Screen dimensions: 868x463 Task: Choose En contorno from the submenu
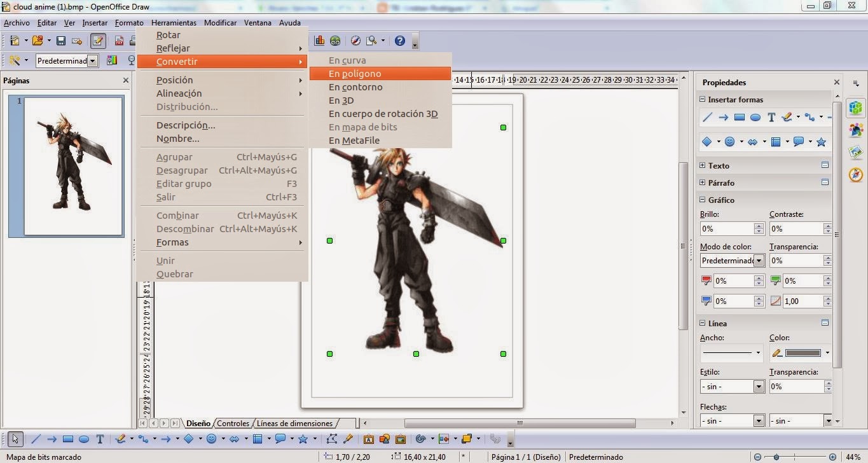tap(380, 87)
